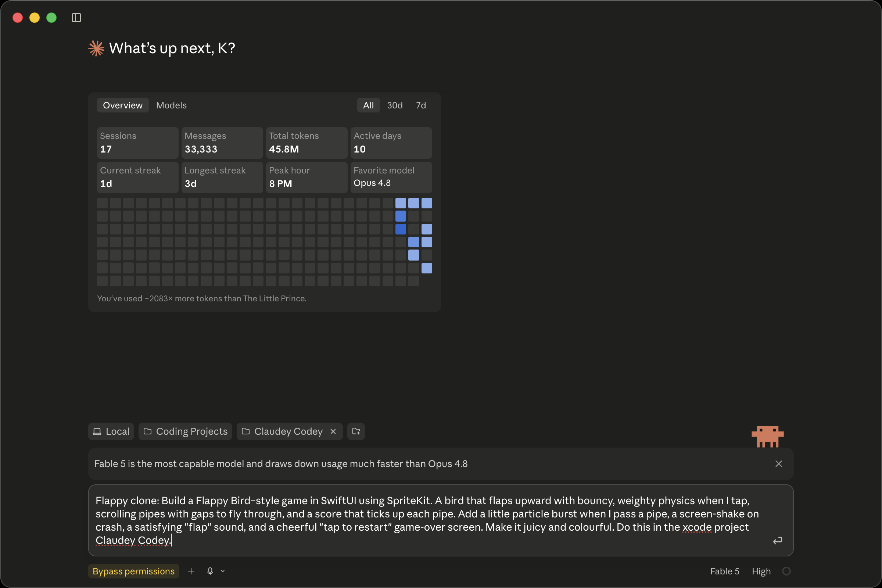Change the High effort level

click(x=761, y=571)
